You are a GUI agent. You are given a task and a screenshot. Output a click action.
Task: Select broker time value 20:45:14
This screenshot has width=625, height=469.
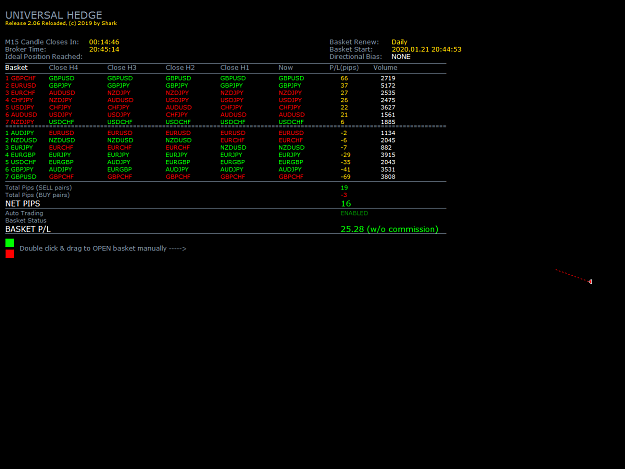104,49
